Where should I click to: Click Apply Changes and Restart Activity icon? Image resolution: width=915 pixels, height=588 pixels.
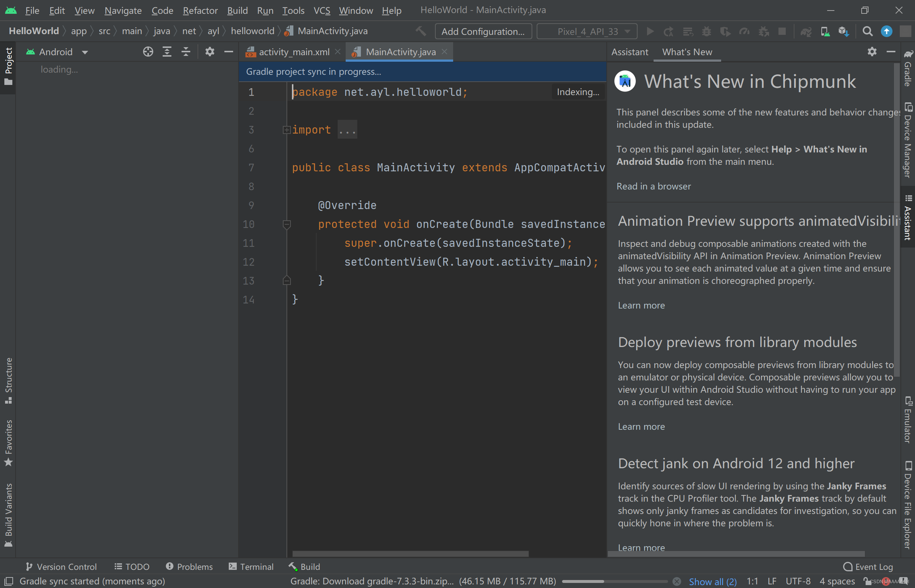click(x=669, y=31)
